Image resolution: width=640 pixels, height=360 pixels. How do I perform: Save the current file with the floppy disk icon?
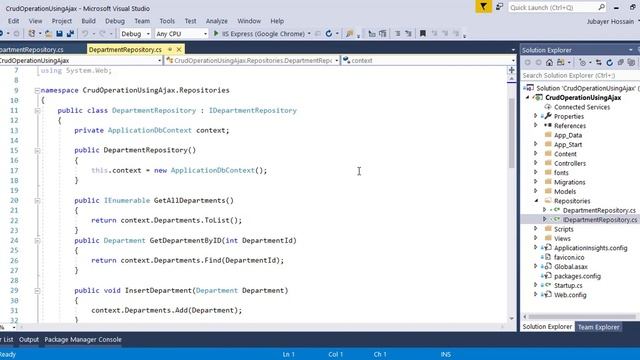click(59, 34)
